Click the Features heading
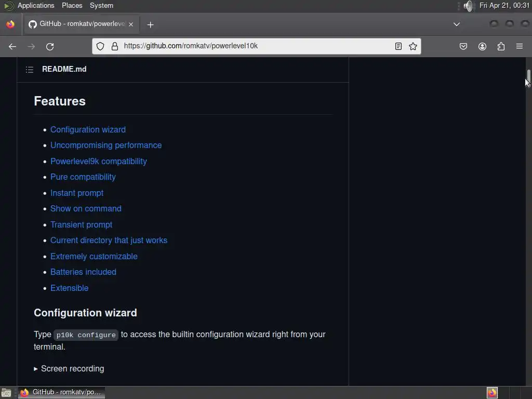The height and width of the screenshot is (399, 532). click(60, 101)
